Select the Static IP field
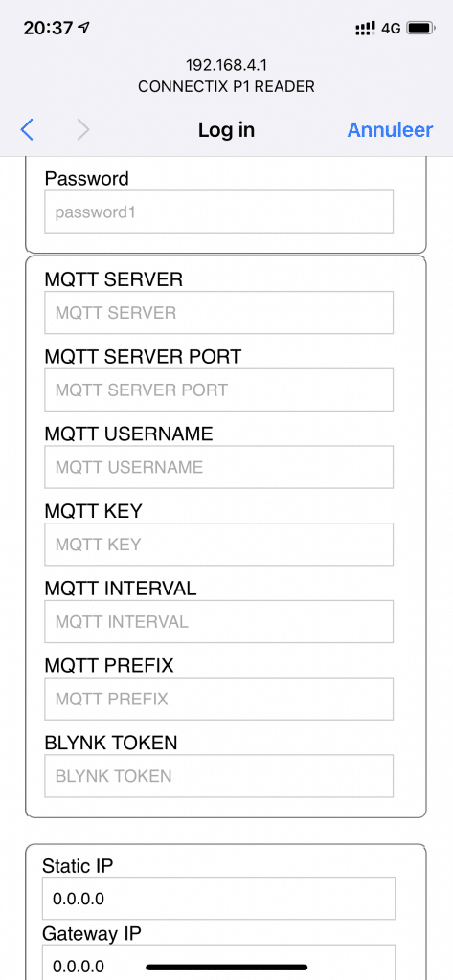Screen dimensions: 453x980 pos(219,899)
